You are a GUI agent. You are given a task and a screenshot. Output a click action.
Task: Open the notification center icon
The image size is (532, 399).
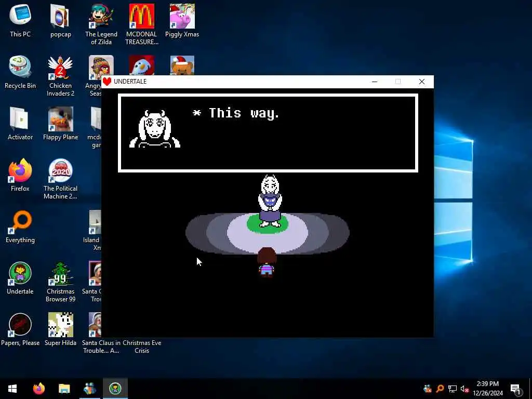point(515,389)
